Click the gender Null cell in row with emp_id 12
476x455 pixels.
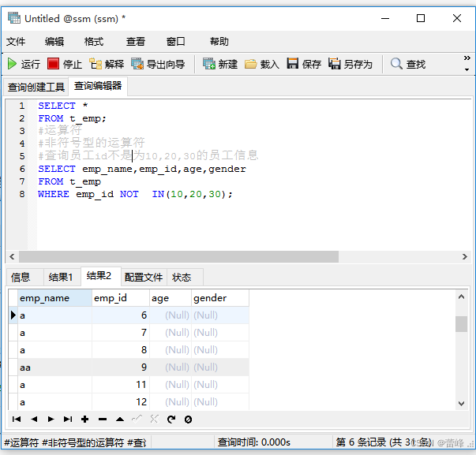pyautogui.click(x=220, y=402)
